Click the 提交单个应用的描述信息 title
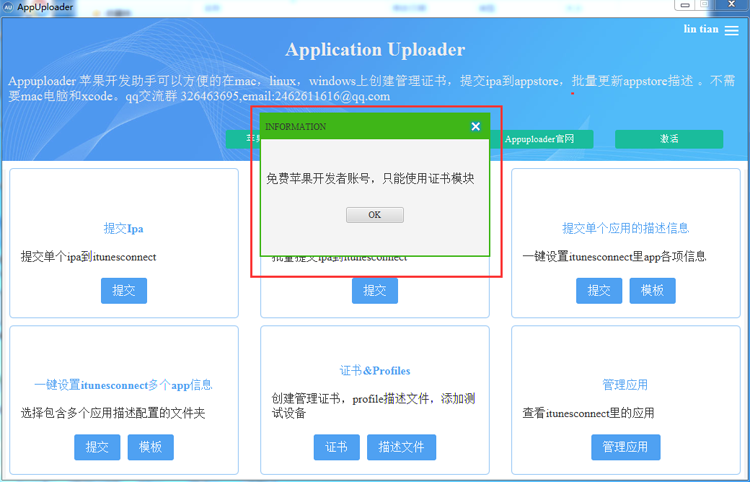Screen dimensions: 750x482 626,228
